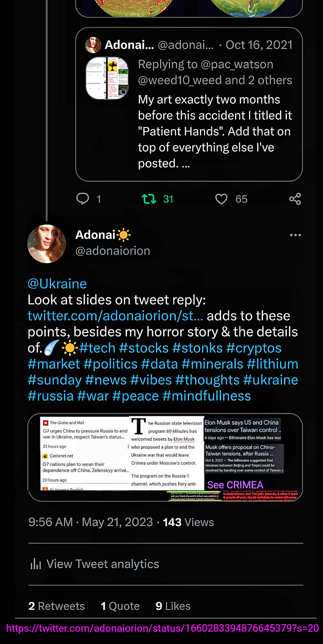This screenshot has height=644, width=323.
Task: Click the bar chart analytics icon
Action: (36, 564)
